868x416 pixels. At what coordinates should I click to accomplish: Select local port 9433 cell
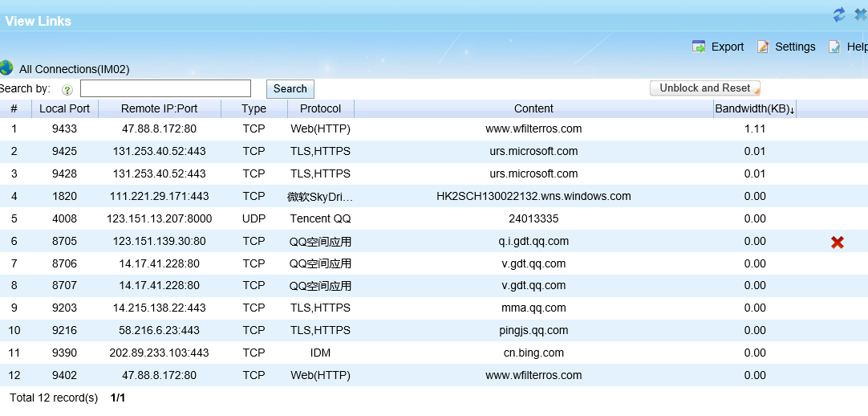[65, 129]
